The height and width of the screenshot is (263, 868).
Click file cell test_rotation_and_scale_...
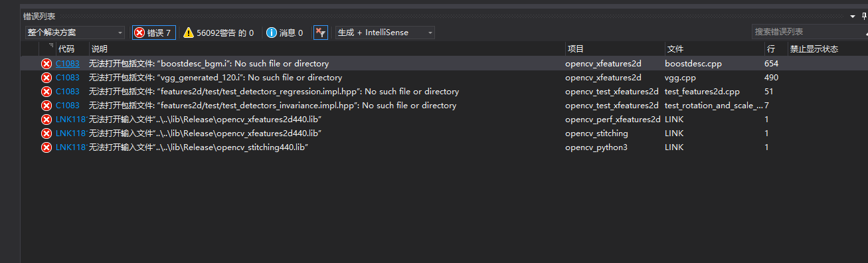click(714, 106)
